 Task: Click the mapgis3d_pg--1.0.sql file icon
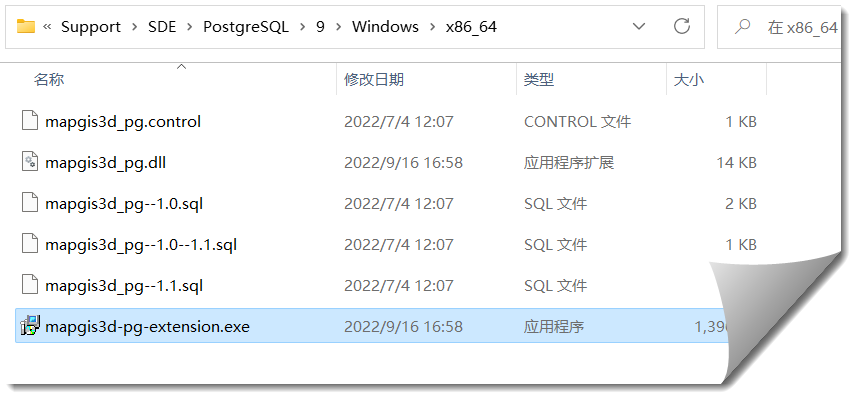coord(29,203)
